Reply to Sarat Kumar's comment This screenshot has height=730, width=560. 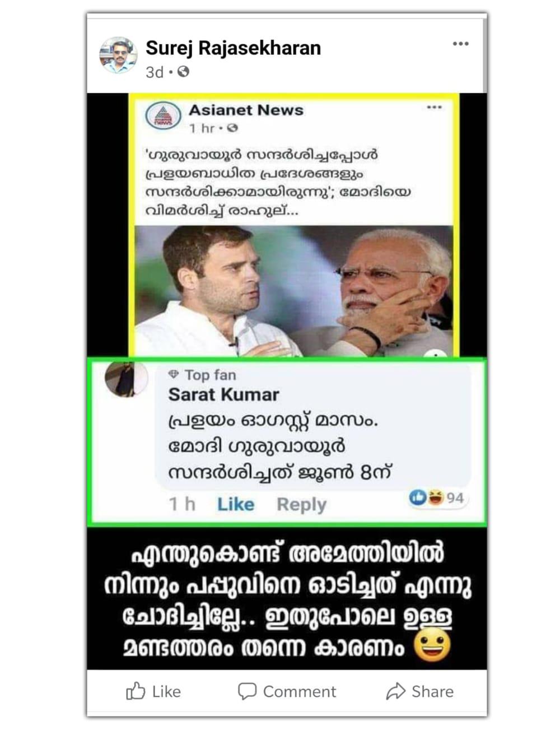[x=301, y=504]
